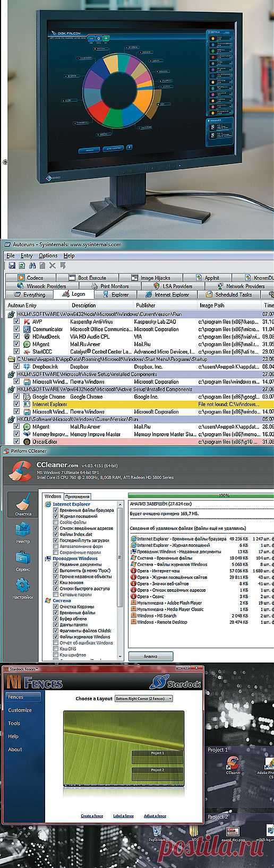Select the AVP Kaspersky entry icon
The width and height of the screenshot is (274, 868).
27,322
